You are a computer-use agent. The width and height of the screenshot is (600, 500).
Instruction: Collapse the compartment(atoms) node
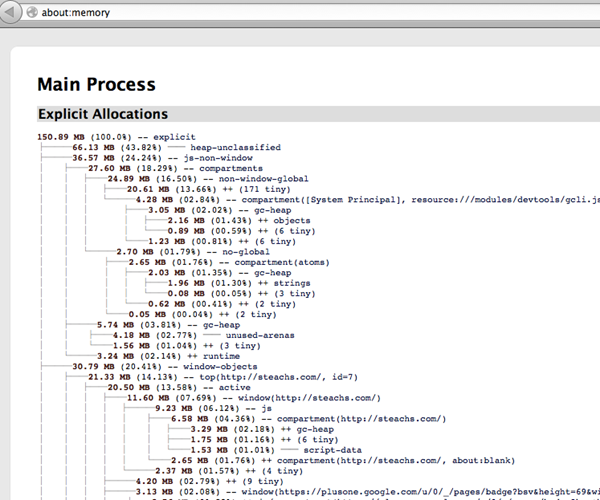click(229, 262)
